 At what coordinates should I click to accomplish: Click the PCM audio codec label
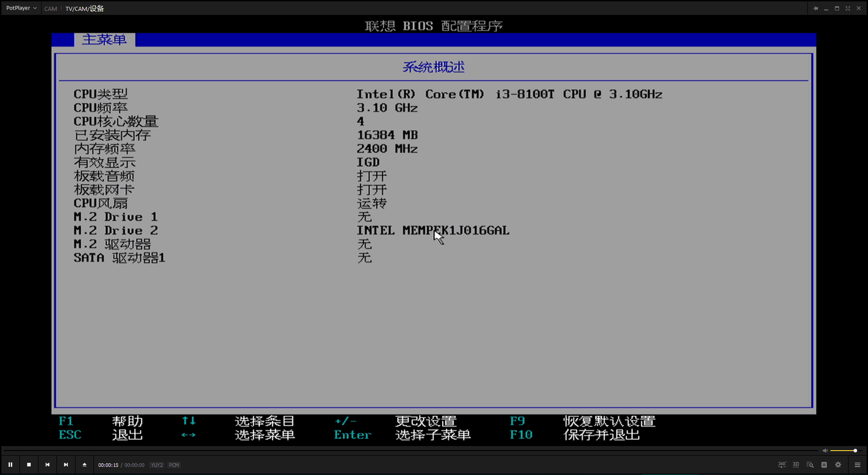click(174, 465)
